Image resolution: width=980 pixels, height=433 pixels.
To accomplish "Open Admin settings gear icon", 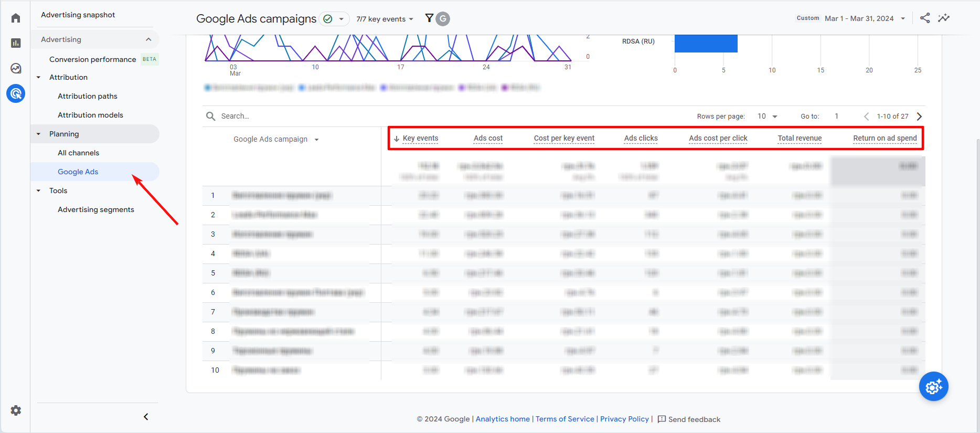I will click(16, 410).
